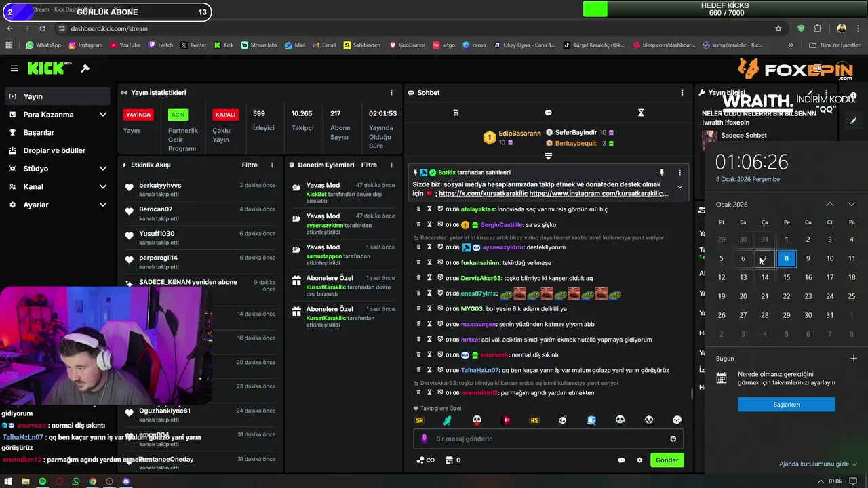Open the WhatsApp bookmark

click(43, 45)
